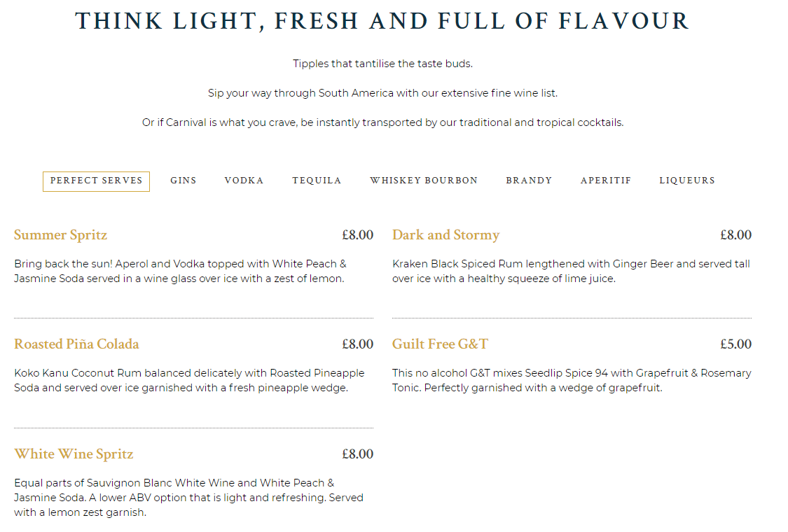The height and width of the screenshot is (532, 788).
Task: Click the White Wine Spritz description text
Action: point(189,498)
